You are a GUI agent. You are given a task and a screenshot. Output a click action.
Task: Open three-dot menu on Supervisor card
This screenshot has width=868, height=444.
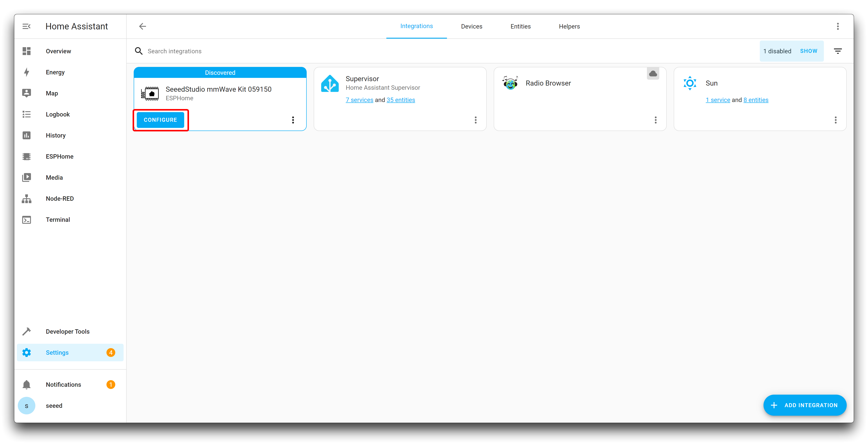475,120
